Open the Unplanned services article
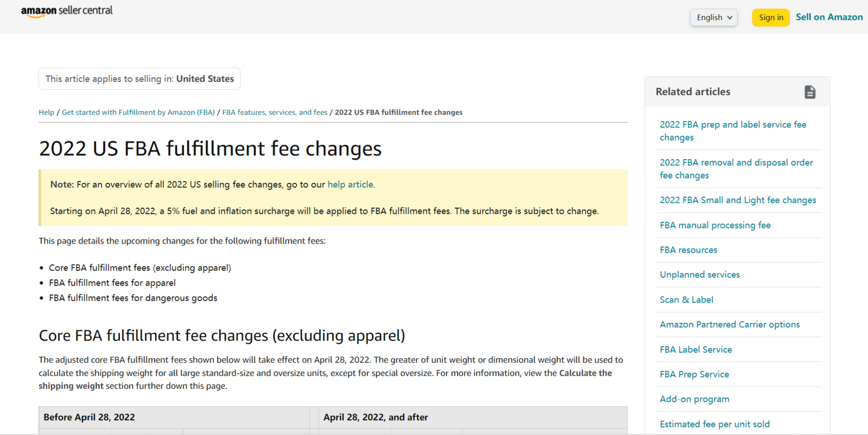This screenshot has height=435, width=868. click(x=700, y=275)
